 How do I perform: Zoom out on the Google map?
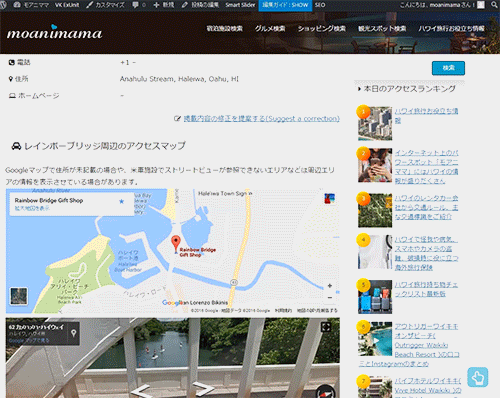(330, 297)
